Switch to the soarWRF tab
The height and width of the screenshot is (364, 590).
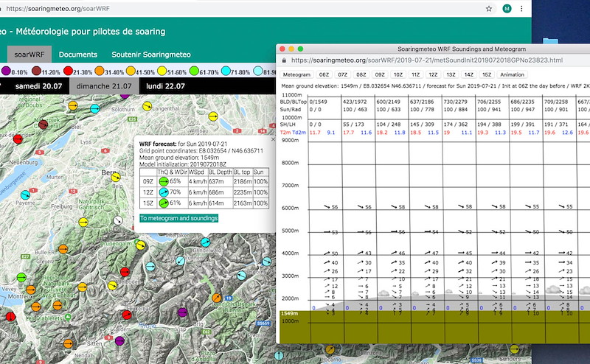click(29, 55)
